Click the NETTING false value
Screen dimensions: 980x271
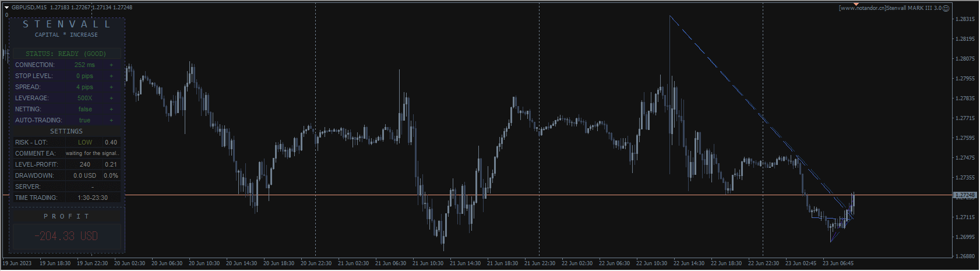(x=85, y=110)
